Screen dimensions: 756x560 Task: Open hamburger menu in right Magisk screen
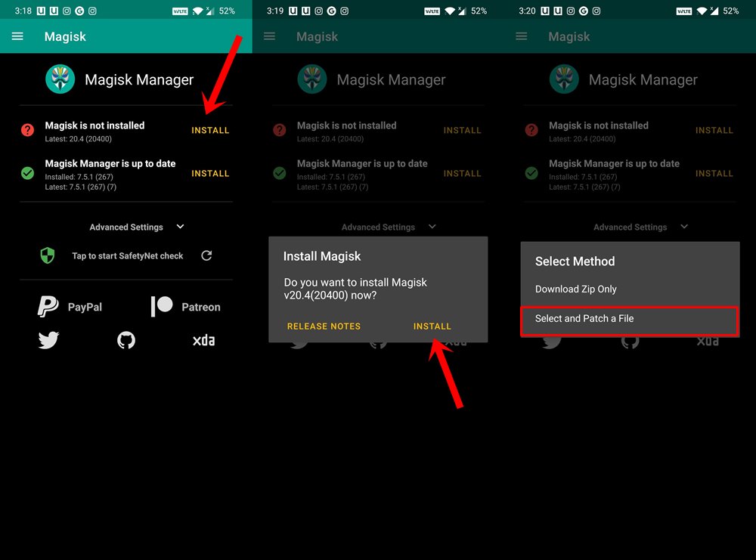(x=521, y=36)
